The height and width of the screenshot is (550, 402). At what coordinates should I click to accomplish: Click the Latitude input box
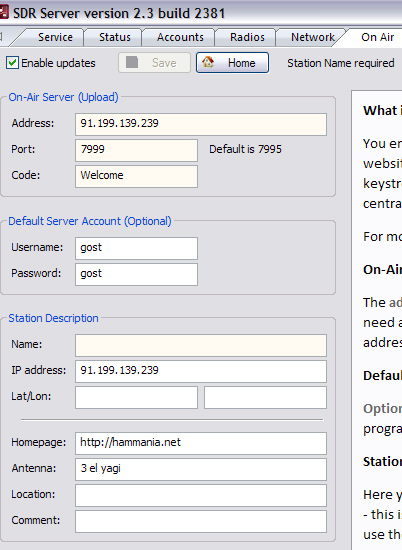click(136, 397)
